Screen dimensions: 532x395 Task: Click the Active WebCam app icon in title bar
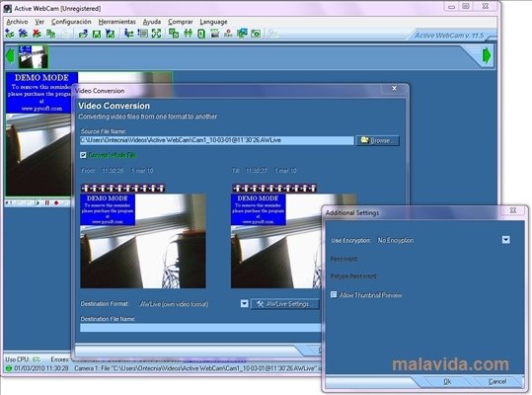click(8, 9)
